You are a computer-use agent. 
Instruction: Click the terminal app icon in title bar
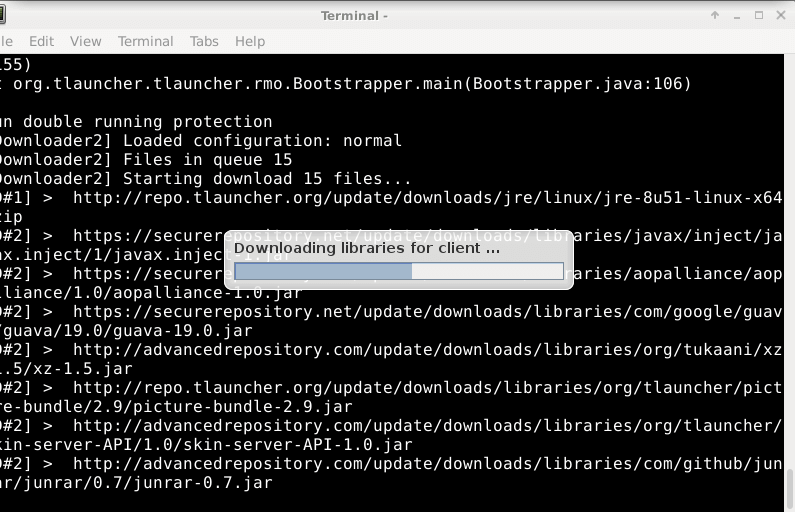point(2,15)
